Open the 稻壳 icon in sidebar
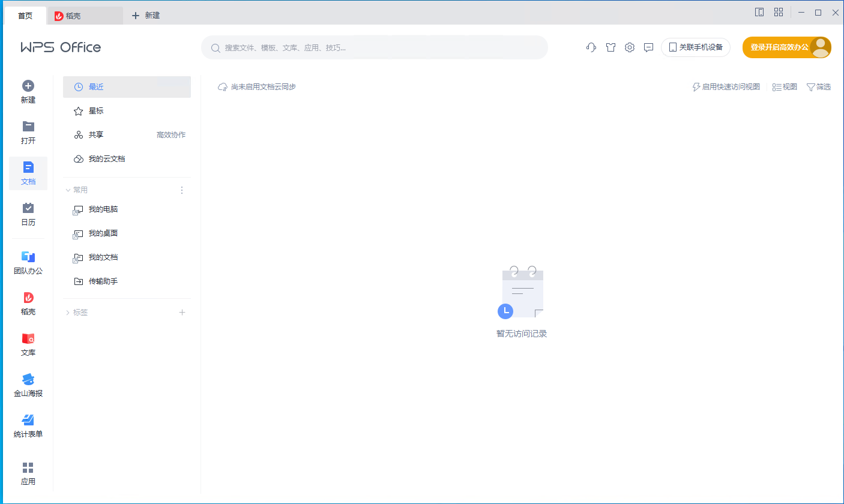The image size is (844, 504). click(28, 297)
